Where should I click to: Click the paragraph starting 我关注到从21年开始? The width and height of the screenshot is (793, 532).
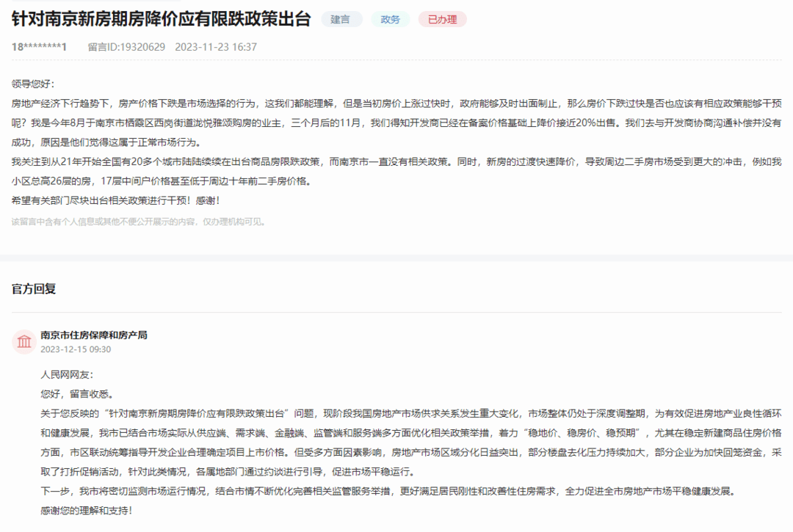pos(396,171)
